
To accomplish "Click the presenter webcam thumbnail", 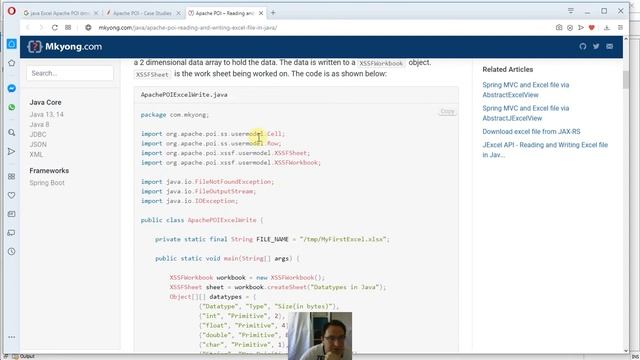I will coord(320,336).
